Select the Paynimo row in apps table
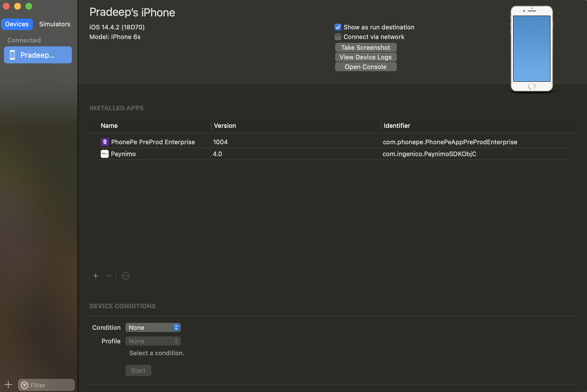 click(283, 154)
